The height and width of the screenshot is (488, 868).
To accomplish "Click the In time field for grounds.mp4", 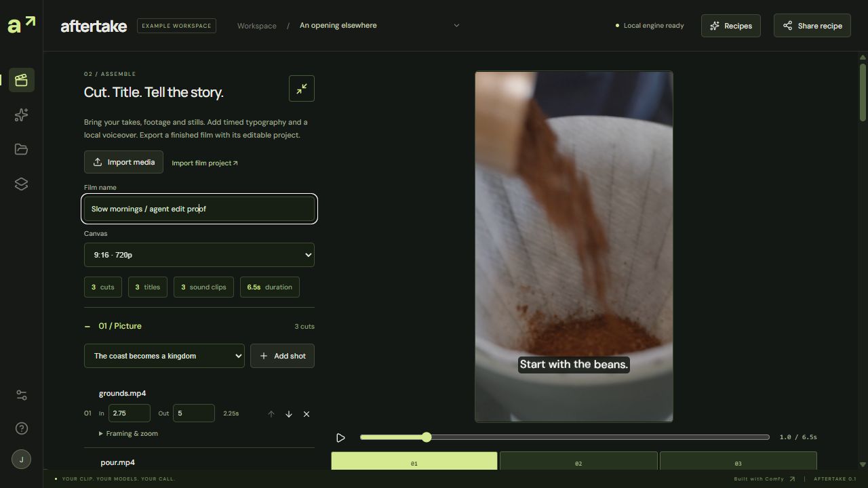I will (130, 413).
